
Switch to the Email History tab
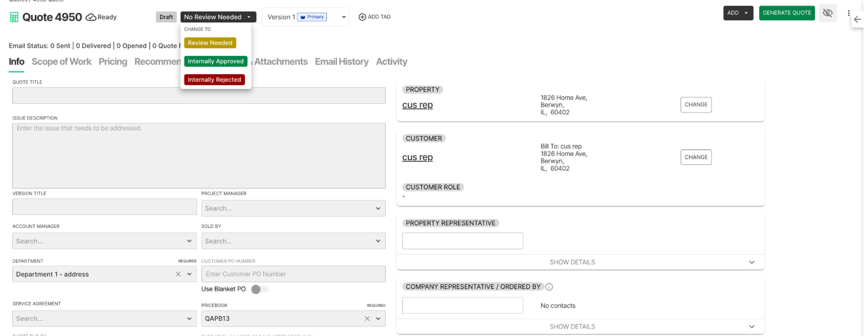pyautogui.click(x=342, y=62)
